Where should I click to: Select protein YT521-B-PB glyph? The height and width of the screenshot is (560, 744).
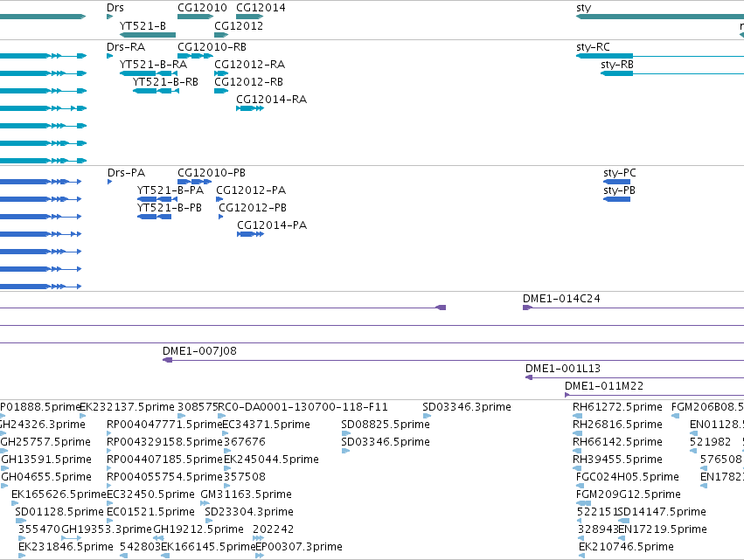154,217
